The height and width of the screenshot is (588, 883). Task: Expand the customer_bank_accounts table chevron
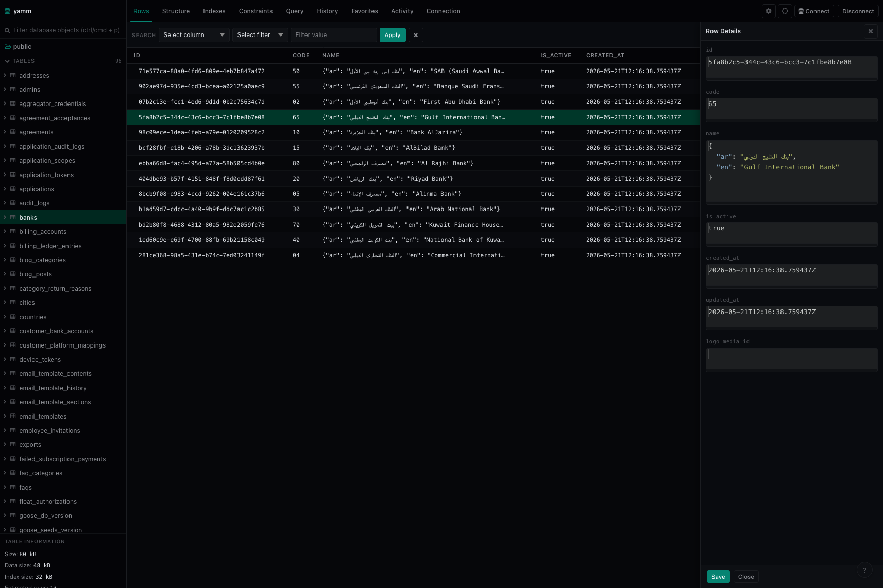[5, 331]
